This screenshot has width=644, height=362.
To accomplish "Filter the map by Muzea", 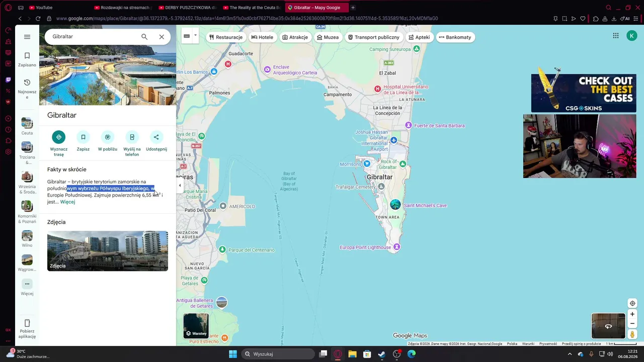I will point(328,37).
